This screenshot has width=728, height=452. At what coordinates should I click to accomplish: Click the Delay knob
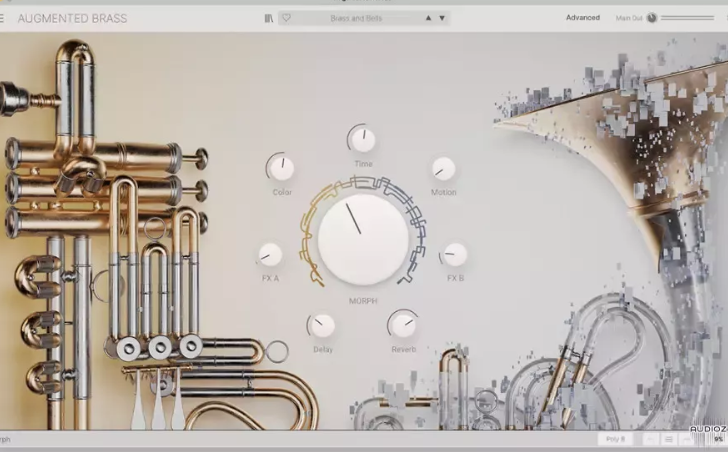pos(323,326)
